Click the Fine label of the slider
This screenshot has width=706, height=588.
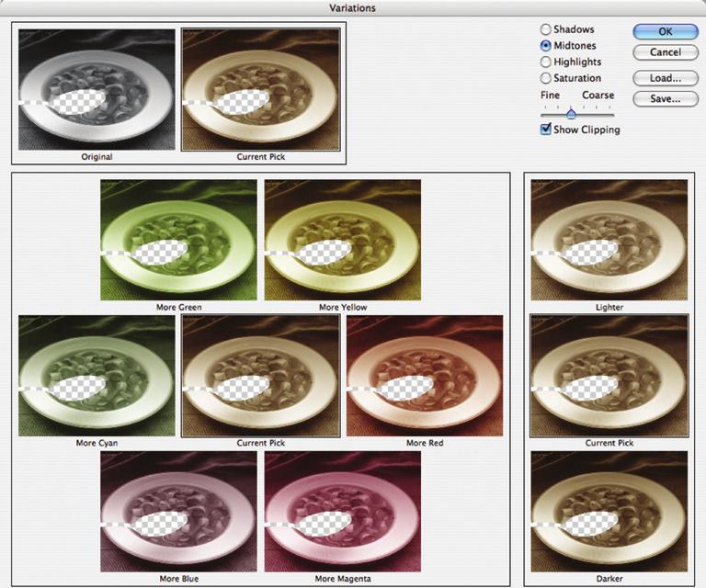[x=550, y=95]
